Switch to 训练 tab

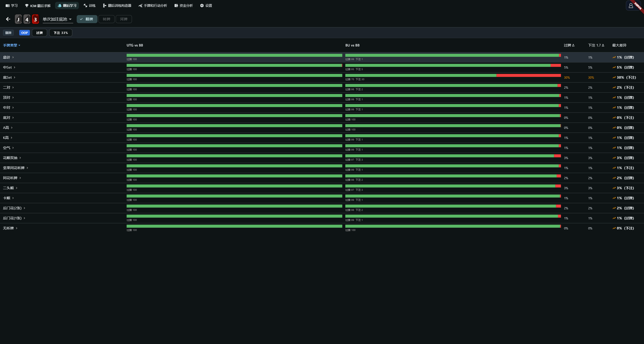tap(90, 6)
